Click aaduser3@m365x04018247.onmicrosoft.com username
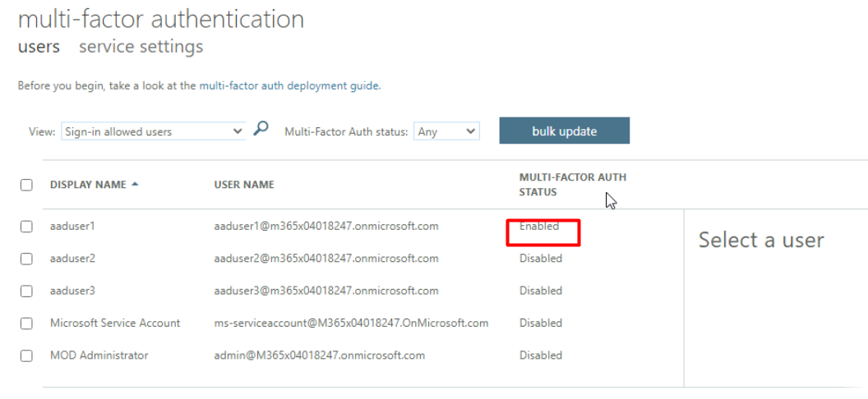The image size is (868, 399). [x=326, y=291]
